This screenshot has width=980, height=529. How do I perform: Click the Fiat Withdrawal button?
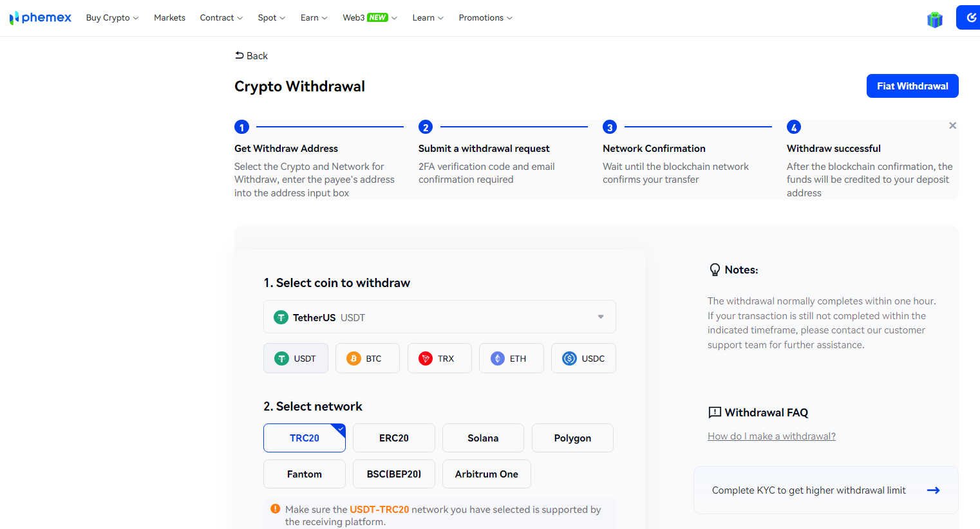[x=912, y=86]
